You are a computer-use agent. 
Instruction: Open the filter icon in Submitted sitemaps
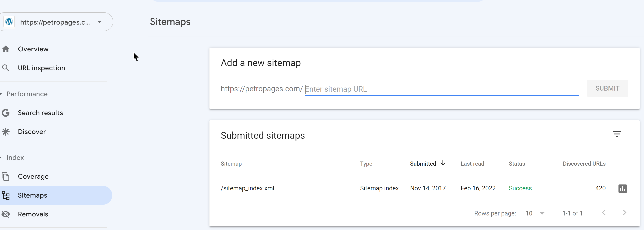[x=617, y=134]
